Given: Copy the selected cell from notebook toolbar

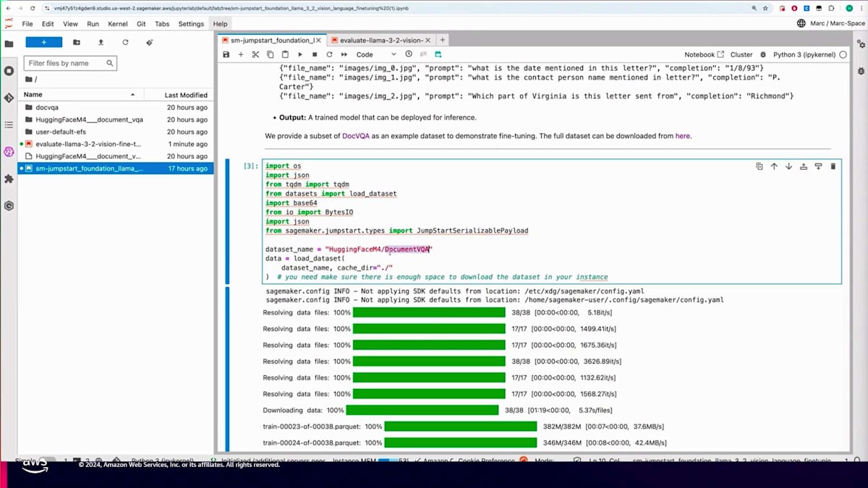Looking at the screenshot, I should pyautogui.click(x=271, y=54).
